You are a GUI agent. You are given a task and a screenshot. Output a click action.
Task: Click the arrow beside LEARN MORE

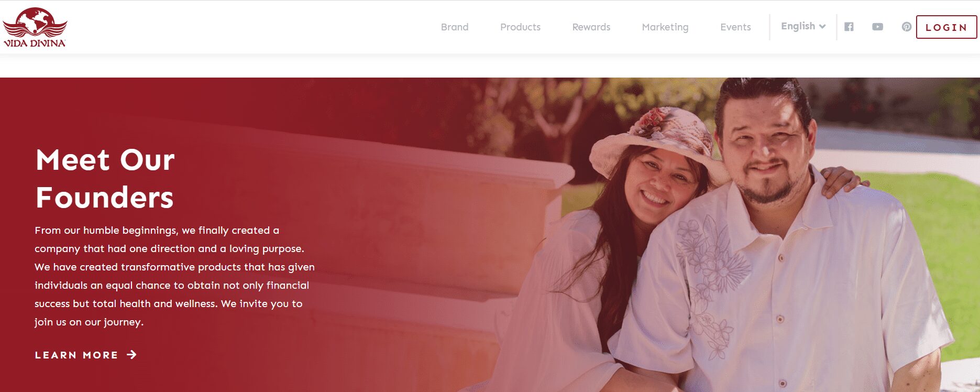click(x=131, y=355)
